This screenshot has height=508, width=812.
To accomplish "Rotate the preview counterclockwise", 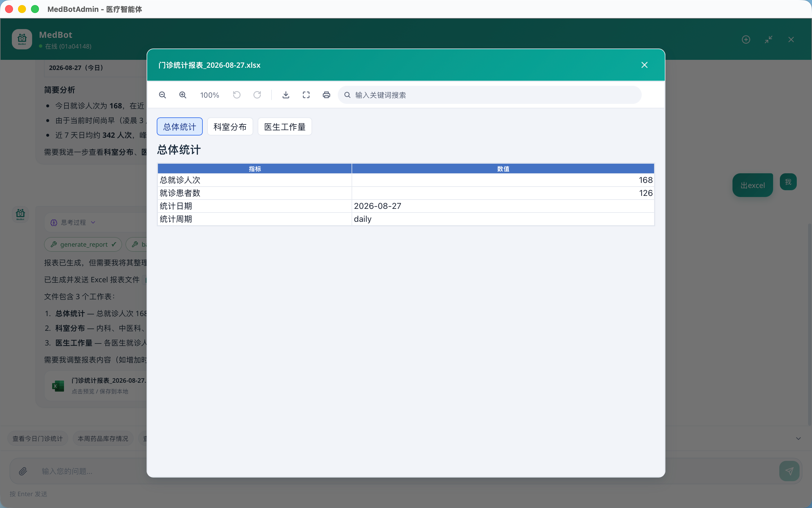I will [x=237, y=95].
